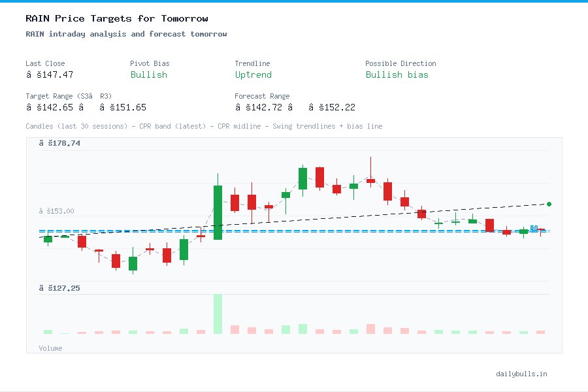Click the Bullish pivot bias value
This screenshot has height=392, width=588.
point(148,75)
